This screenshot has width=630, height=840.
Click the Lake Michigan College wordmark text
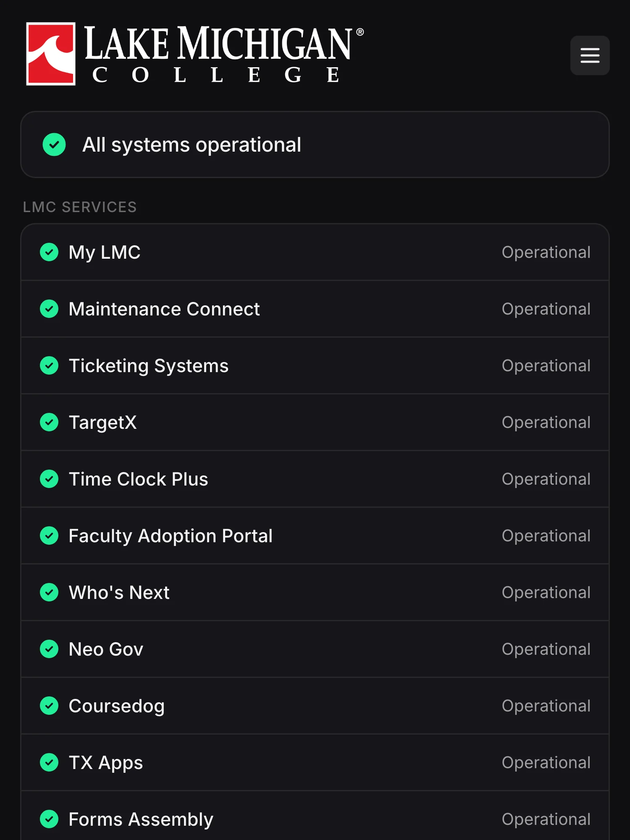coord(223,54)
